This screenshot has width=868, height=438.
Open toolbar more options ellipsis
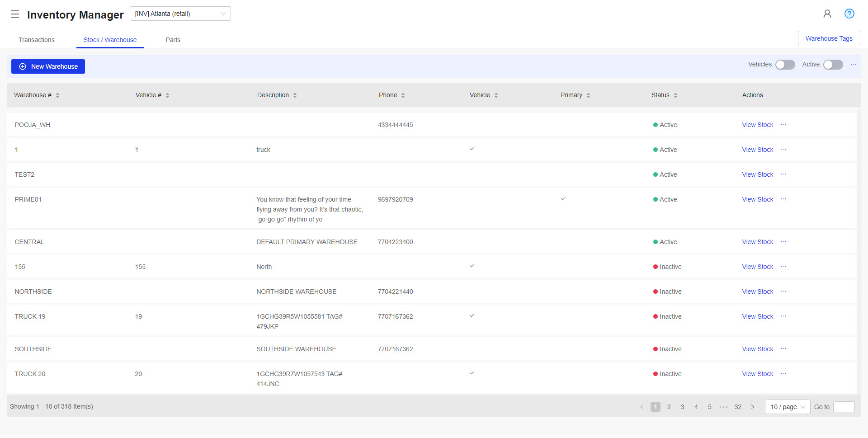tap(854, 64)
